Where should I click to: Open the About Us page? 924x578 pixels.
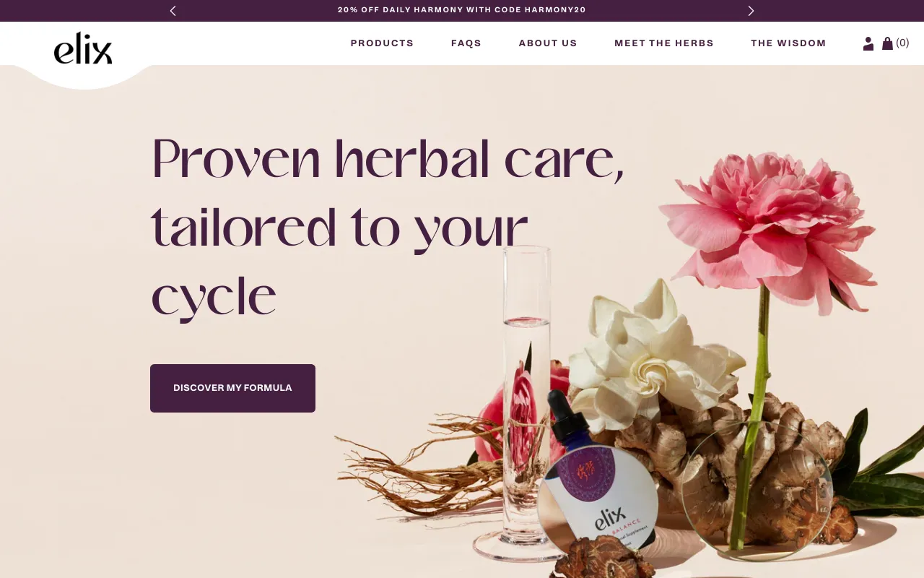[548, 43]
